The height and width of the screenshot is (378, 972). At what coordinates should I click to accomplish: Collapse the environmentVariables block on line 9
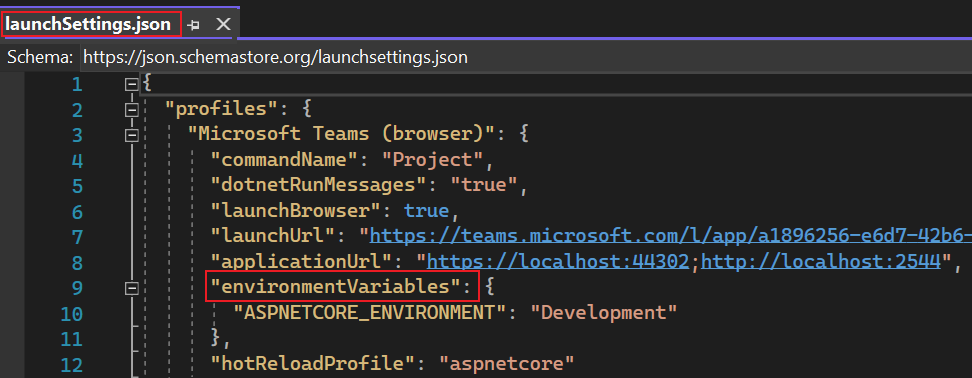click(x=131, y=288)
